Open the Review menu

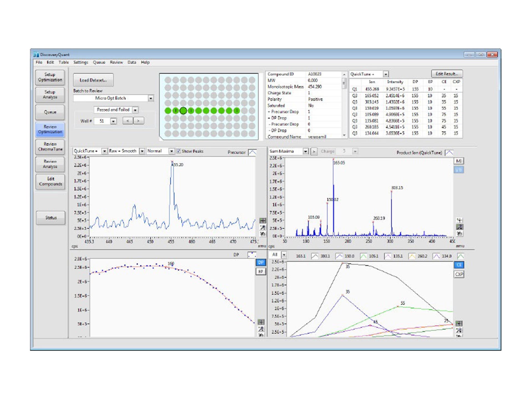tap(116, 62)
